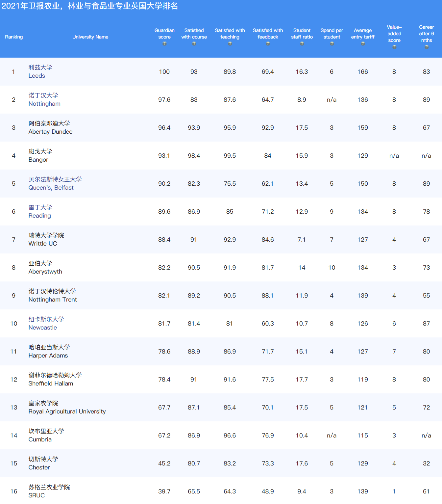The height and width of the screenshot is (504, 442).
Task: Click the Student staff ratio header text
Action: pyautogui.click(x=302, y=34)
